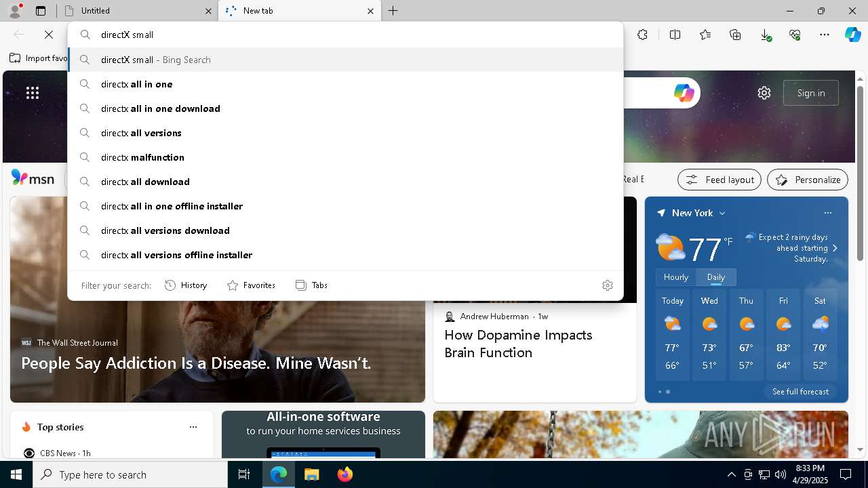
Task: Open the Extensions puzzle icon
Action: click(x=642, y=35)
